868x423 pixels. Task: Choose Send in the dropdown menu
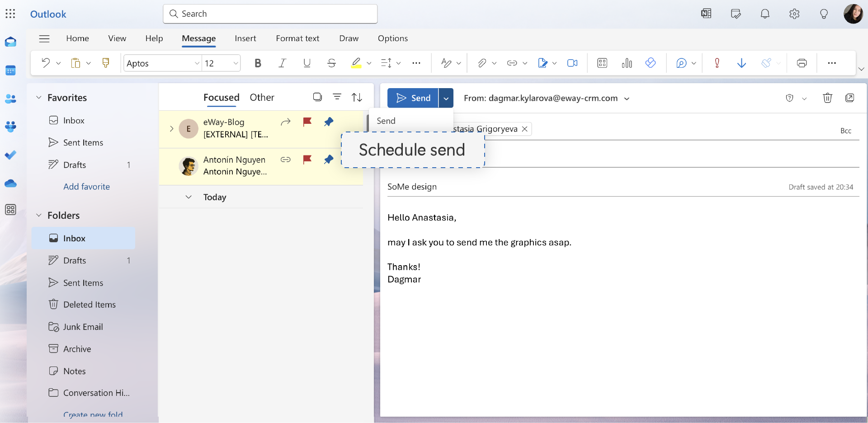(x=386, y=121)
